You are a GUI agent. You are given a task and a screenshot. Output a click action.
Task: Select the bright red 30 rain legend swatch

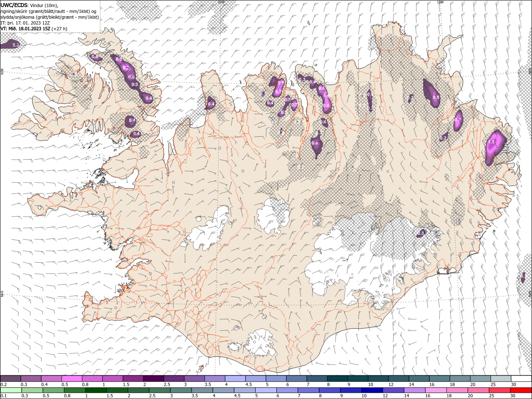pos(521,390)
